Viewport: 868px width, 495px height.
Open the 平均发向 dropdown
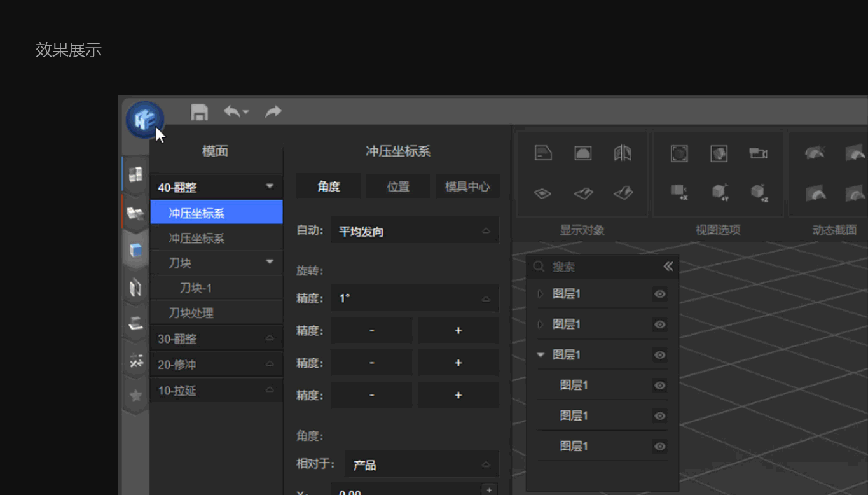point(415,230)
